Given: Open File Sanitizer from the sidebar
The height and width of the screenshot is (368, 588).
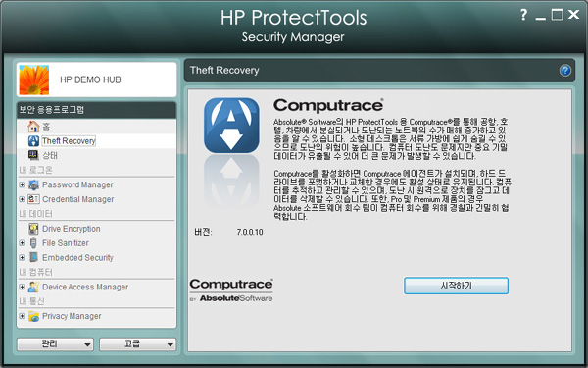Looking at the screenshot, I should pyautogui.click(x=66, y=243).
